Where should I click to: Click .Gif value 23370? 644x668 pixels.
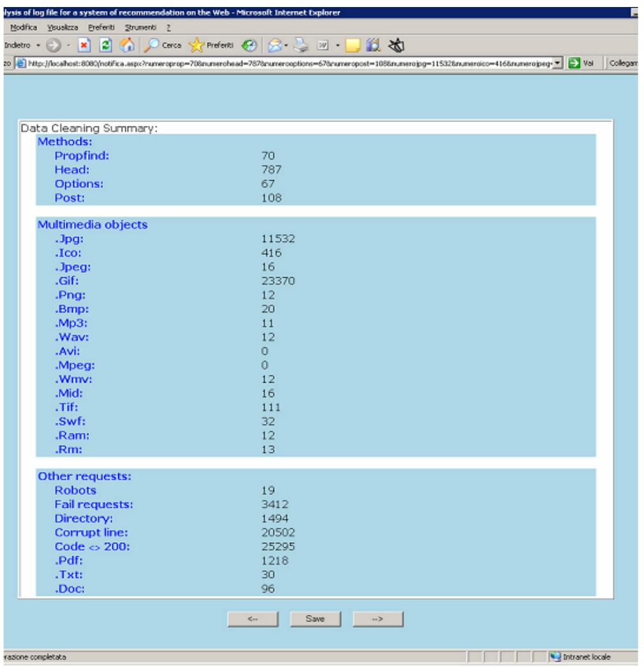pos(278,281)
